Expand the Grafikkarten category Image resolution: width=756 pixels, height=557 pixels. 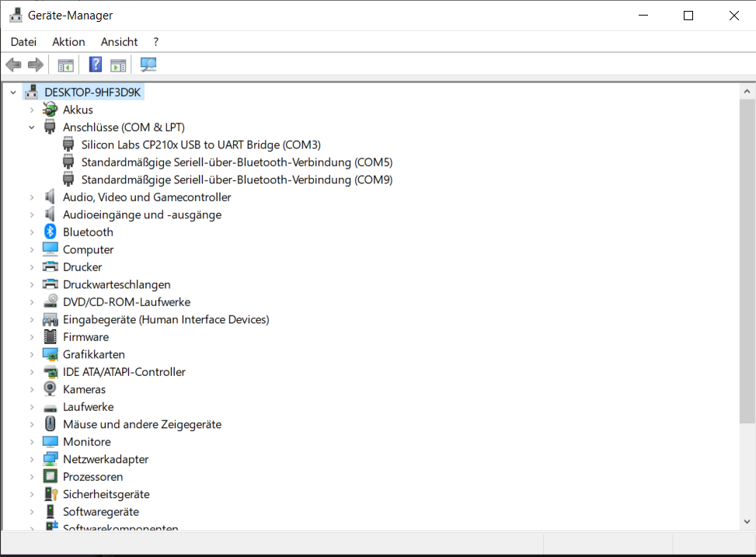tap(32, 354)
